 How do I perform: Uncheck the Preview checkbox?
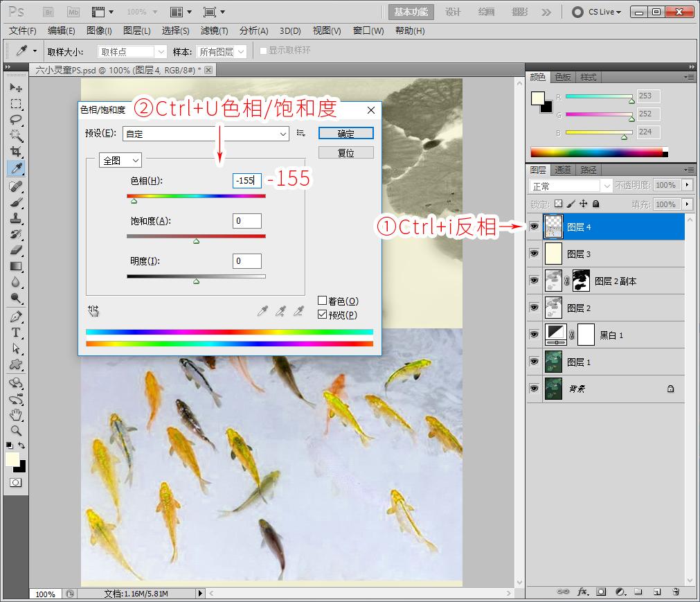tap(323, 315)
